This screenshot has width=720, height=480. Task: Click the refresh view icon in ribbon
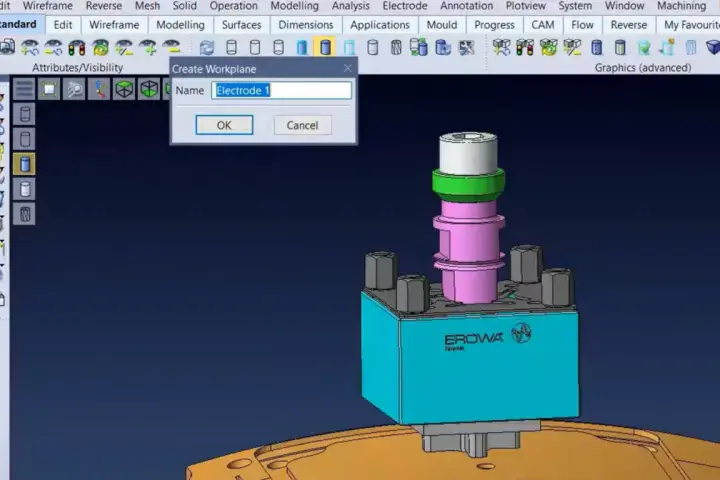pyautogui.click(x=207, y=47)
